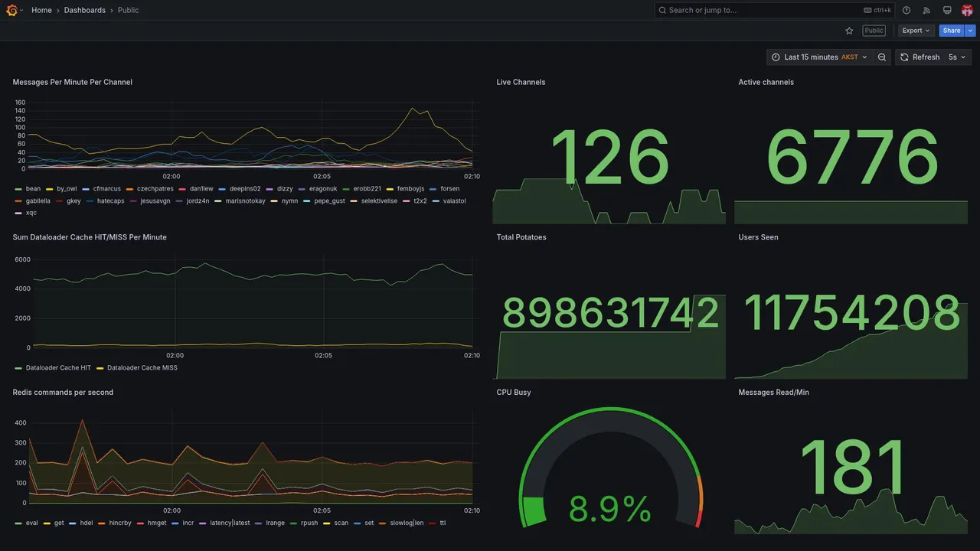Screen dimensions: 980x551
Task: Click the CPU Busy panel title
Action: pyautogui.click(x=514, y=393)
